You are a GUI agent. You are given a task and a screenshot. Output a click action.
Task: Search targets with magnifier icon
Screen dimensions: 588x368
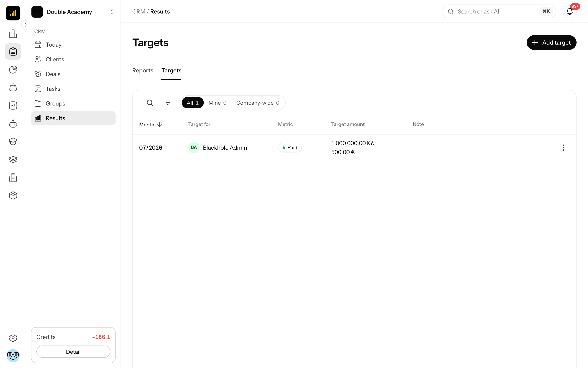pos(150,103)
